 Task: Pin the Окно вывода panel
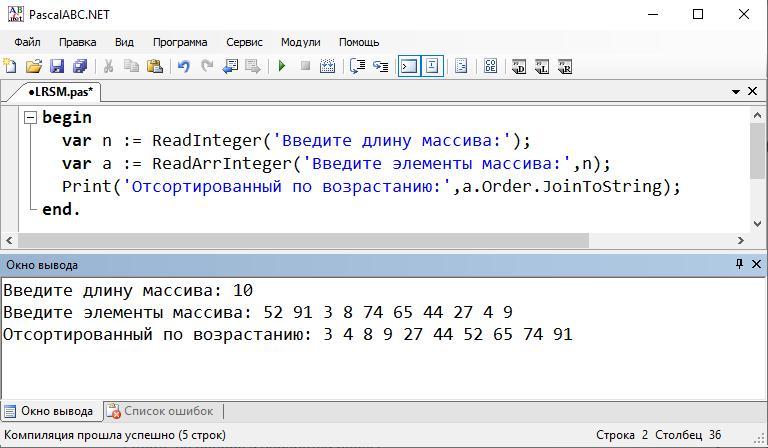pos(739,264)
